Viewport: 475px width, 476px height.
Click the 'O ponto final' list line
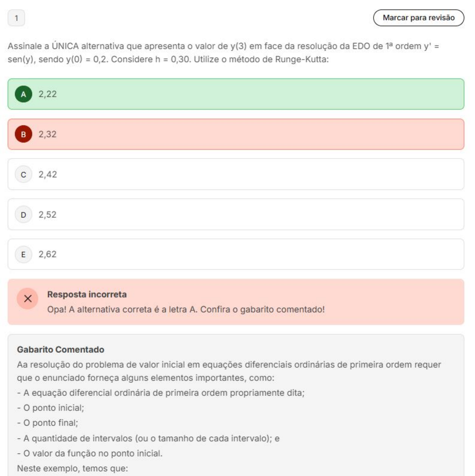[x=48, y=423]
